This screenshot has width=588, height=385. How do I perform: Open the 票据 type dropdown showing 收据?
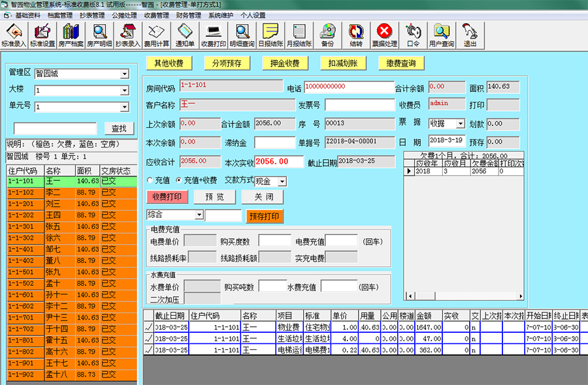(461, 123)
